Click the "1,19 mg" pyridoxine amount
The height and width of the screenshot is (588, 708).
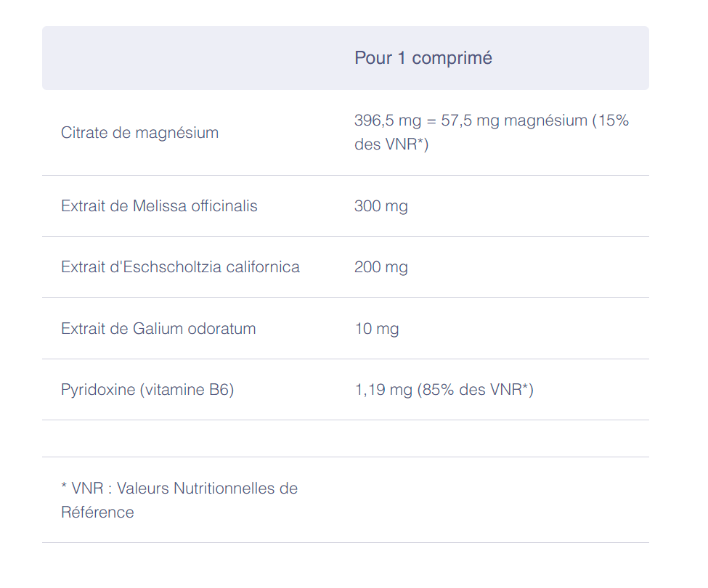point(383,390)
